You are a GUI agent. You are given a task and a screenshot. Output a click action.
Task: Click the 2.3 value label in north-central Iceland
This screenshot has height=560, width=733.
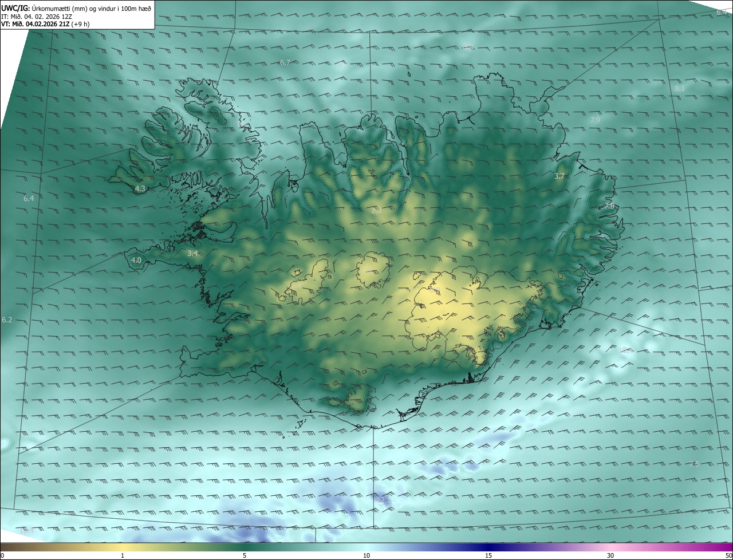coord(376,211)
